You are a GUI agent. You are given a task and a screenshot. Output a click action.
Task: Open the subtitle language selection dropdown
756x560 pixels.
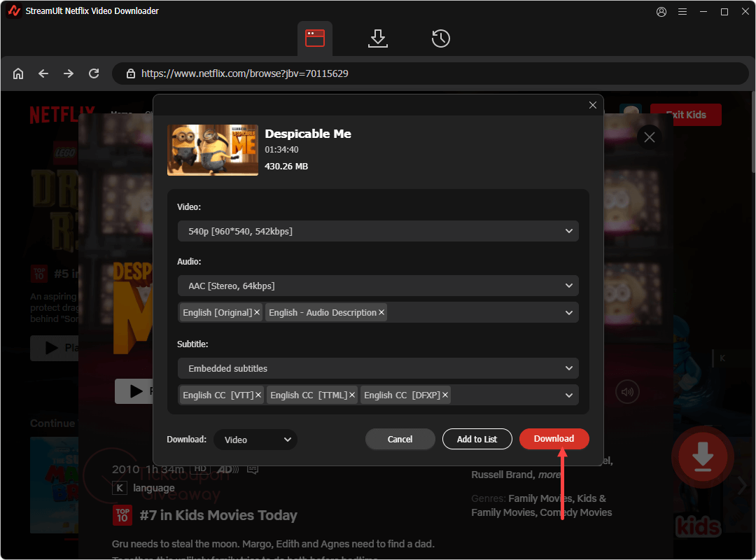point(569,395)
